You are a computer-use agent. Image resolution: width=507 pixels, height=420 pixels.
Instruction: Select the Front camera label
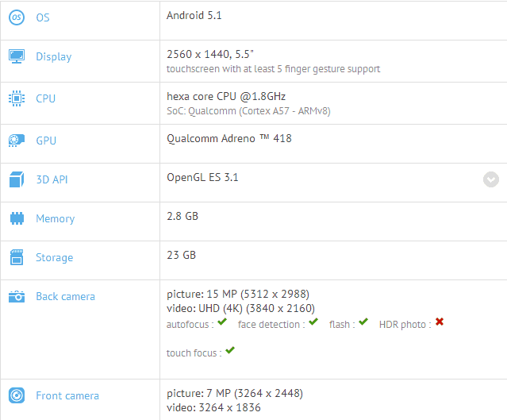coord(67,395)
